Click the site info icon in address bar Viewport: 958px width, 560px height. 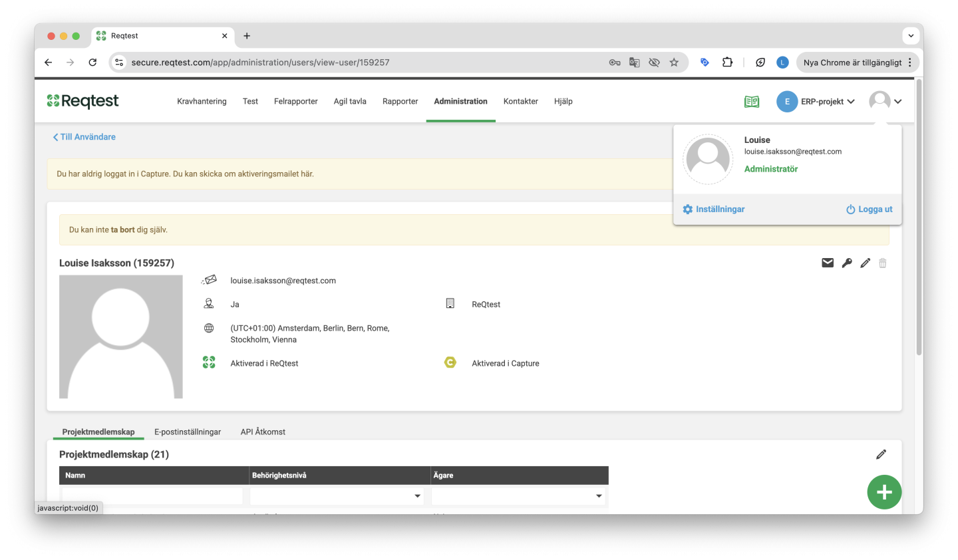119,63
